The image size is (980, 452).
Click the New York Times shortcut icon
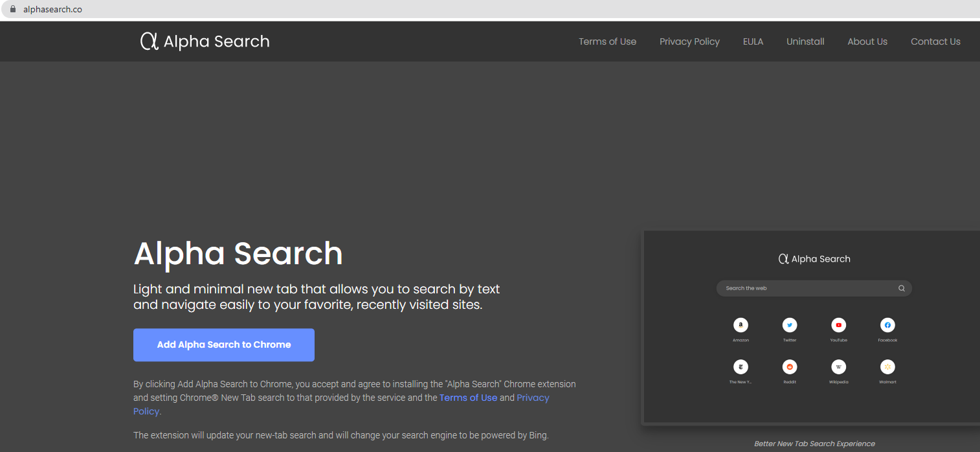click(741, 367)
